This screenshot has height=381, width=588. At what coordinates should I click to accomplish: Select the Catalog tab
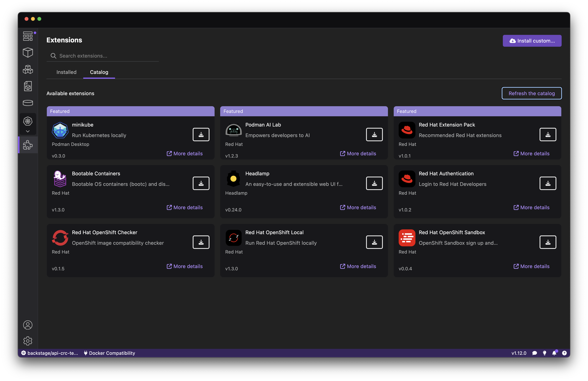click(99, 72)
